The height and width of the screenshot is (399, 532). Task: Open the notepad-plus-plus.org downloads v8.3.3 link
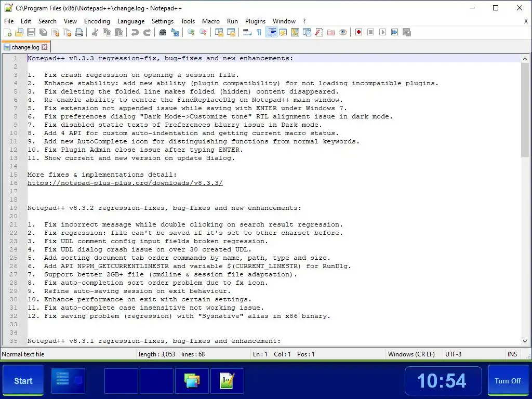tap(125, 183)
